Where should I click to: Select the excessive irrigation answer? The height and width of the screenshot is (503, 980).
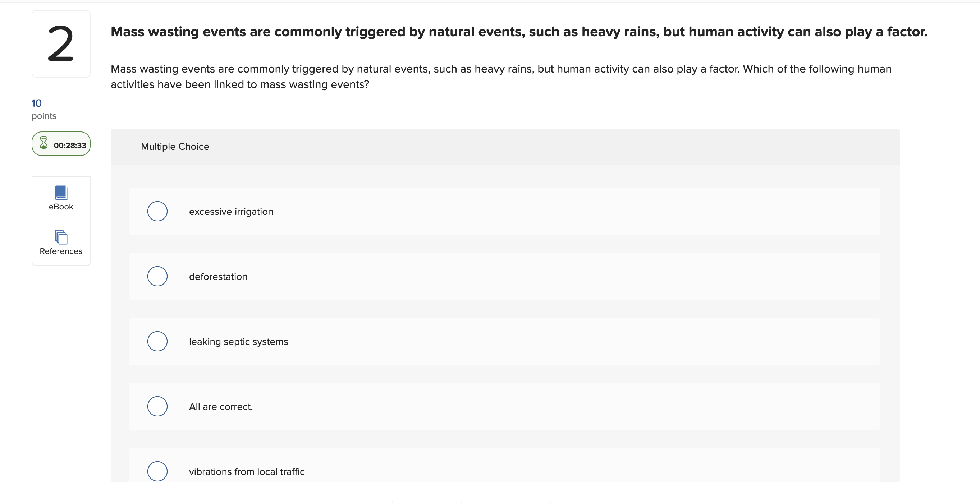click(x=157, y=211)
